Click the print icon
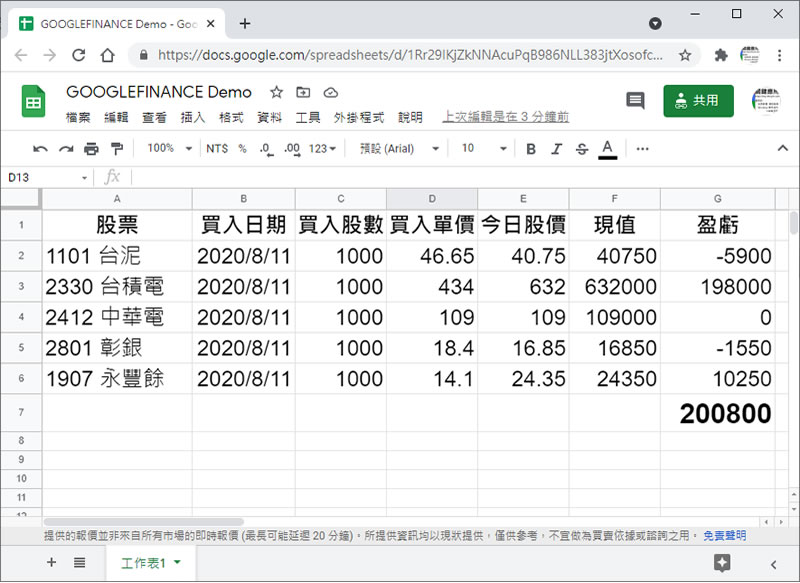 pos(91,149)
